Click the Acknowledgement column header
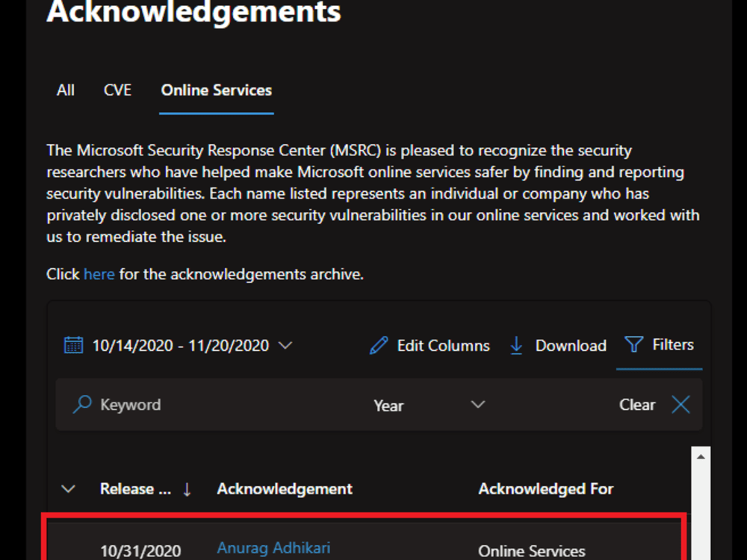 [x=285, y=489]
